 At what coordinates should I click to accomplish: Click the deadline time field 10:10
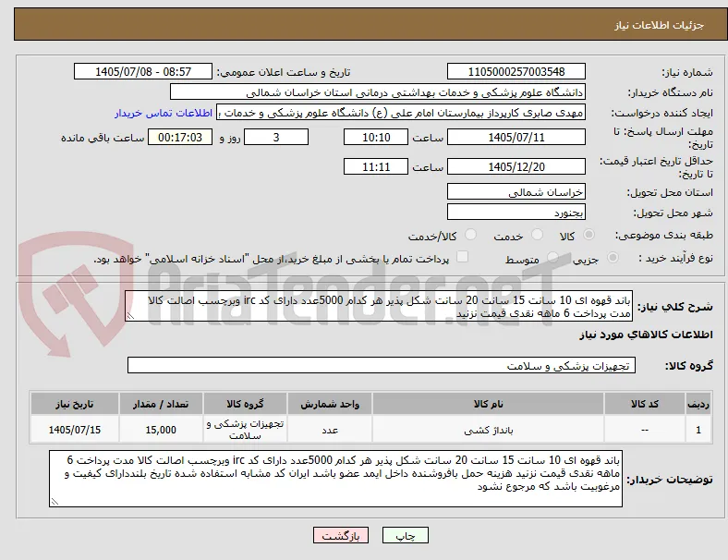point(376,137)
